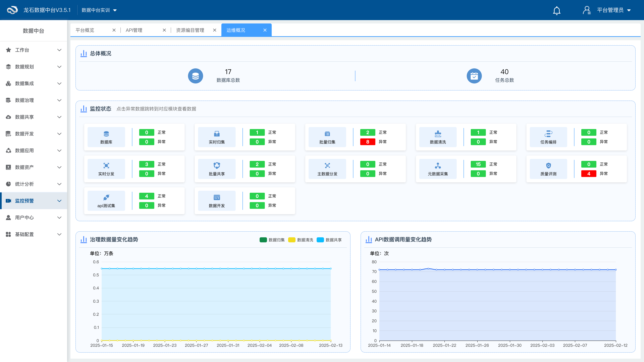The image size is (644, 362).
Task: Close the API管理 tab
Action: point(164,30)
